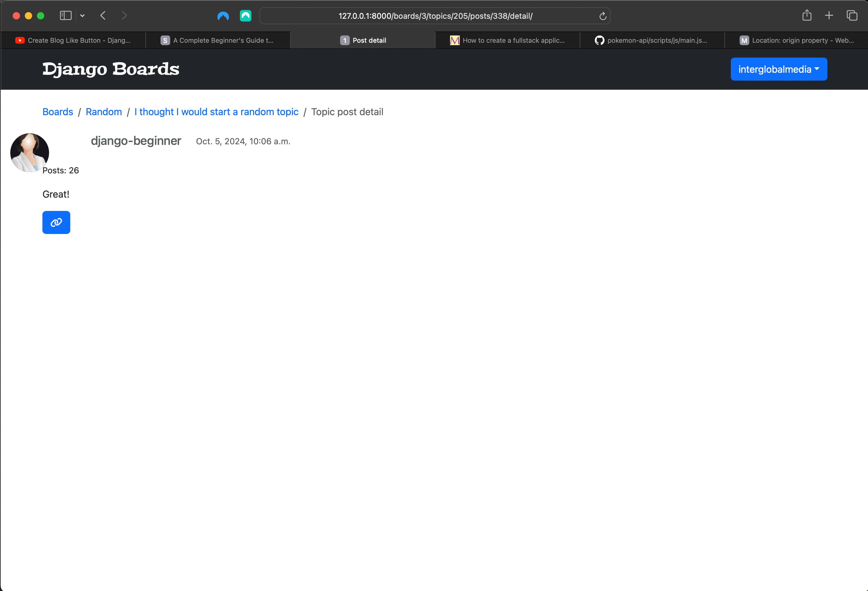Add a new tab with plus icon
The height and width of the screenshot is (591, 868).
pos(829,16)
